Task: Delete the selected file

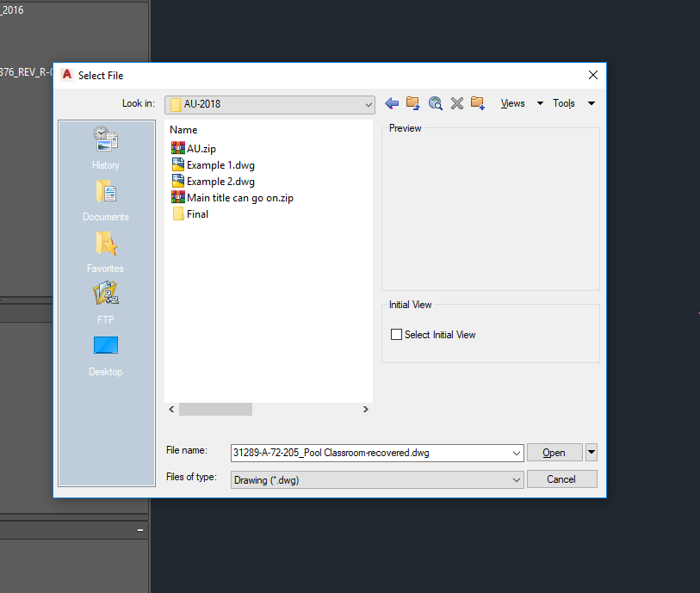Action: coord(455,102)
